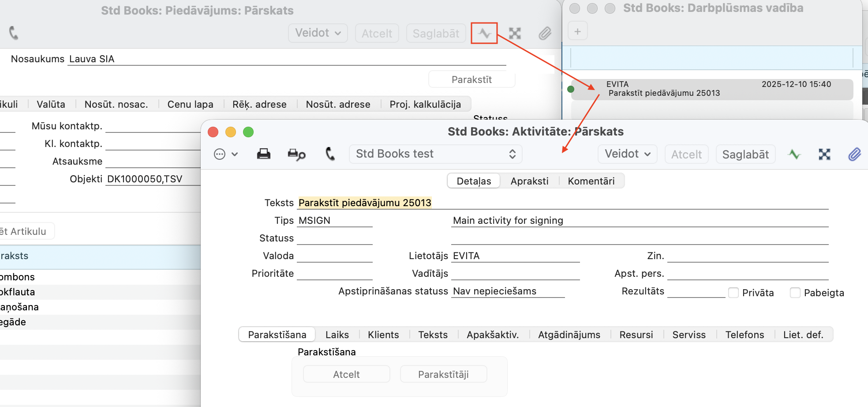Enable the Privāta checkbox
Image resolution: width=868 pixels, height=407 pixels.
coord(733,293)
